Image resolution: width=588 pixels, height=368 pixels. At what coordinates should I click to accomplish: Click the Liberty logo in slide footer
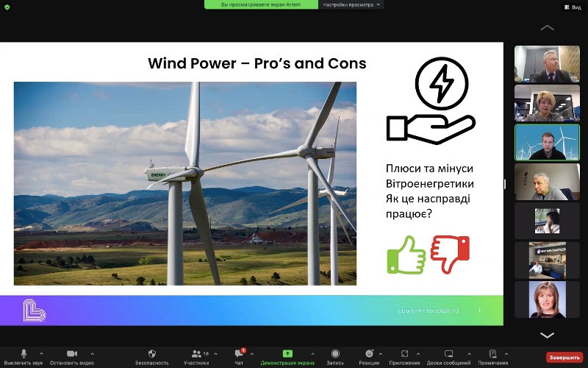point(34,310)
